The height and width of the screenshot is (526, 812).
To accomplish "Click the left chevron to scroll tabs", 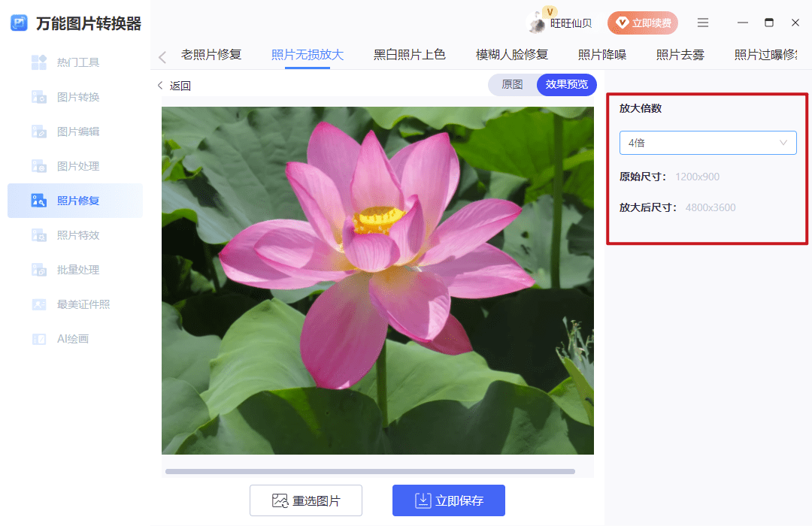I will click(162, 54).
